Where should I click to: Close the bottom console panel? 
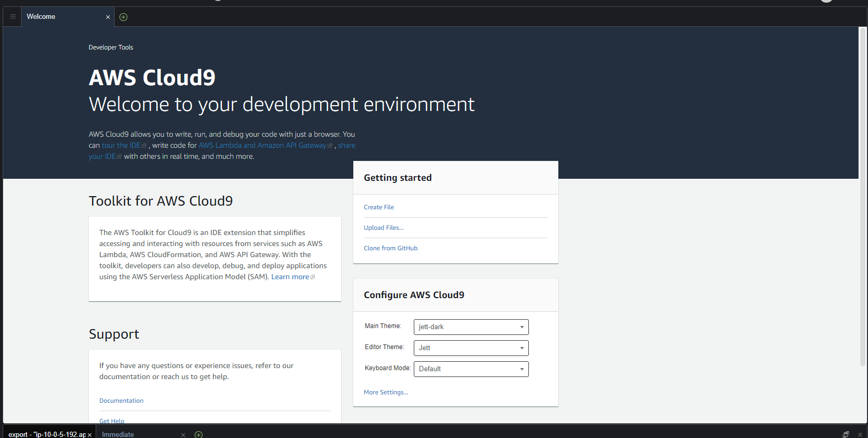tap(860, 434)
